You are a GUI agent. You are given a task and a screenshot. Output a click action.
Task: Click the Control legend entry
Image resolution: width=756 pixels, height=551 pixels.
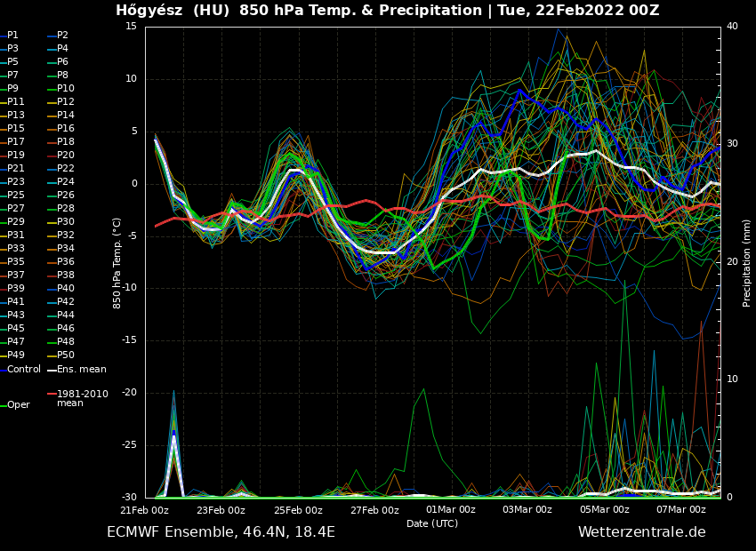coord(23,369)
